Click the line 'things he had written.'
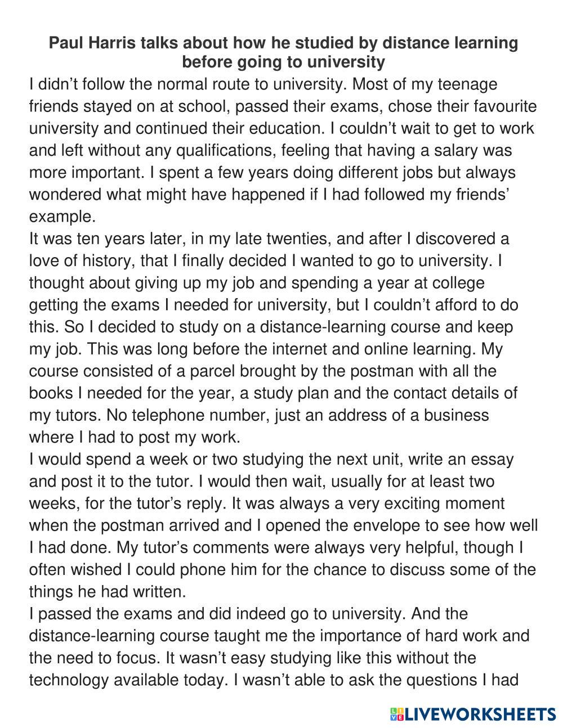This screenshot has width=563, height=728. click(x=107, y=592)
